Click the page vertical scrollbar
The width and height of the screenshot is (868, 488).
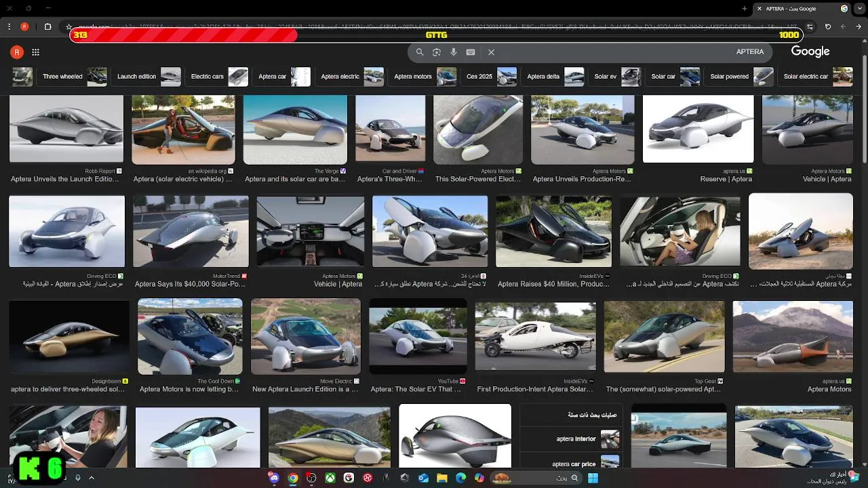pos(864,108)
